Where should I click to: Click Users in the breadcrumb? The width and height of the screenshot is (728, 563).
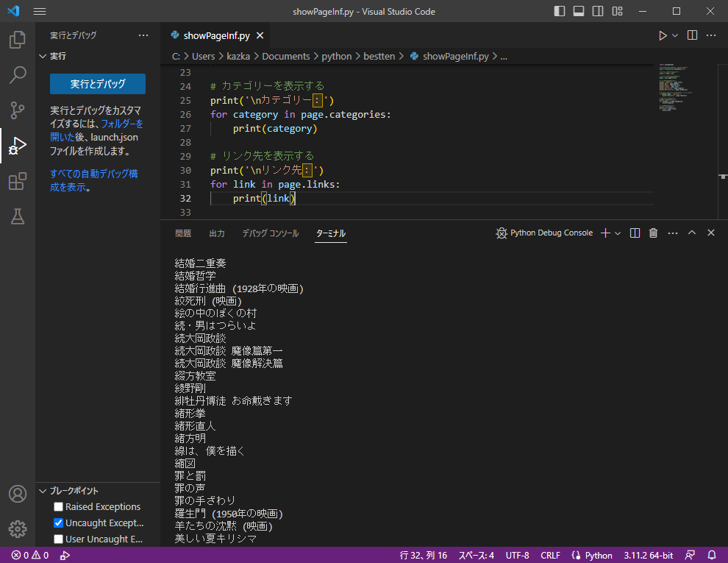(204, 56)
